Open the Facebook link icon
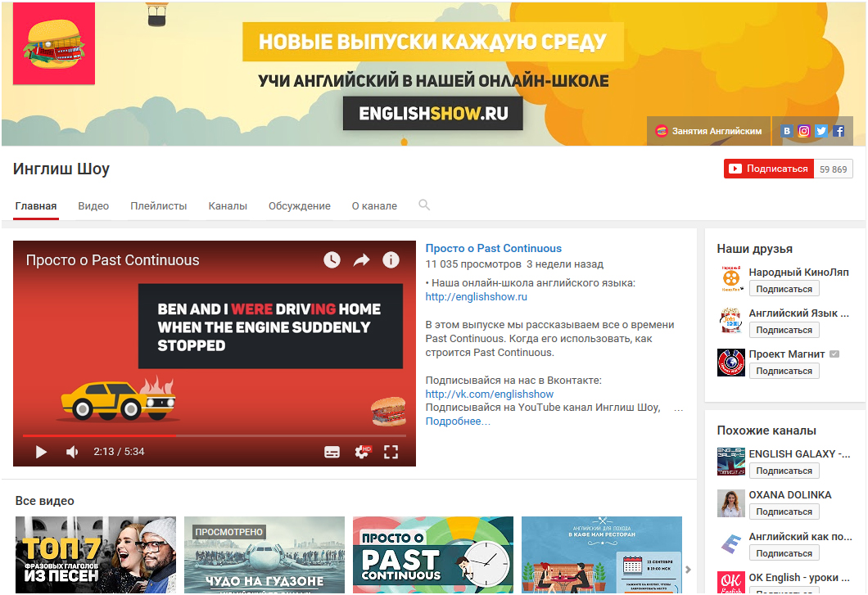 pyautogui.click(x=839, y=131)
